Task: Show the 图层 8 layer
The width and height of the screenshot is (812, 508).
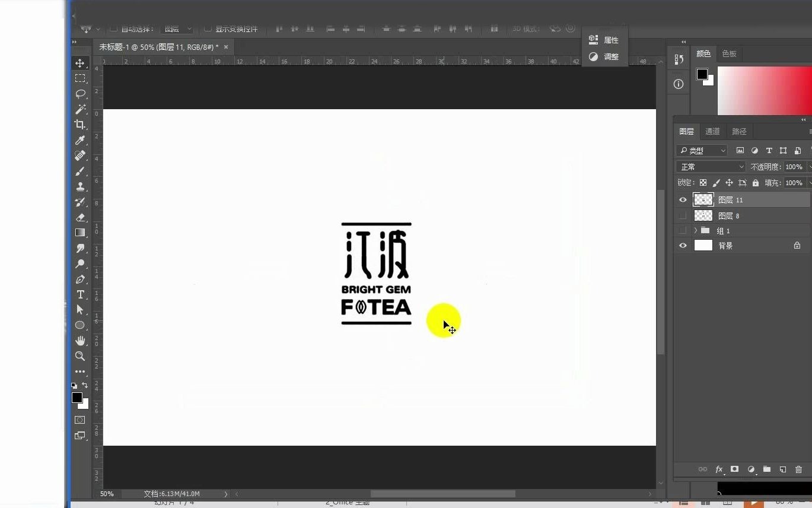Action: point(683,215)
